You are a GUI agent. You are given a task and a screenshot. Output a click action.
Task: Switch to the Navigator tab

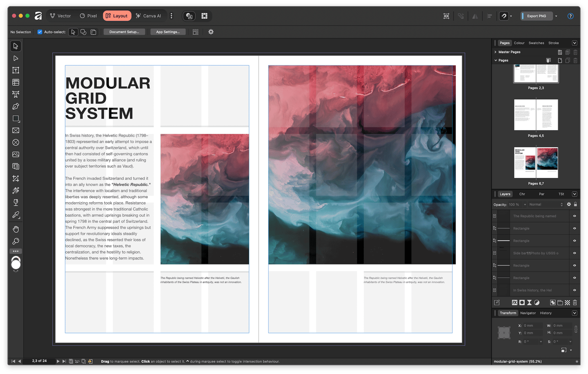tap(528, 313)
